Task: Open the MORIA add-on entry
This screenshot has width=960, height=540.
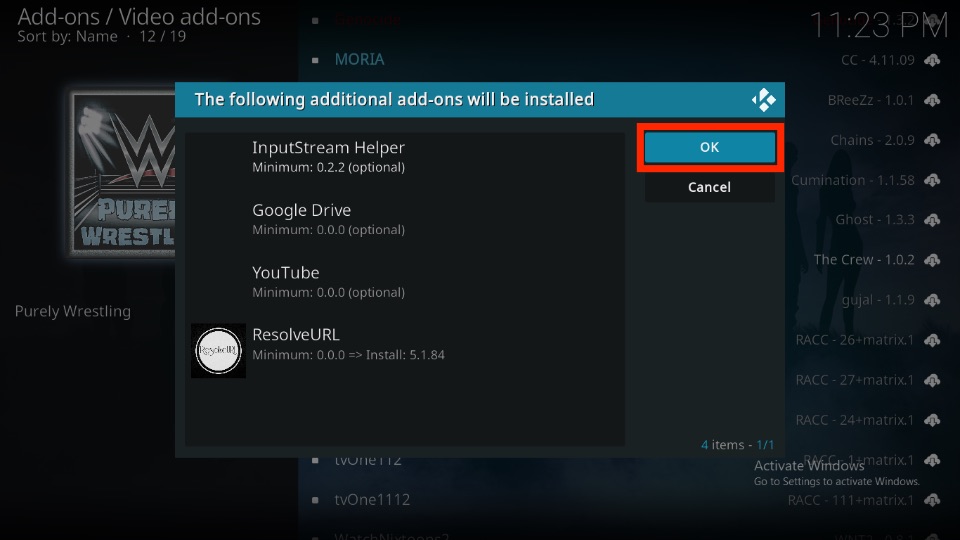Action: click(359, 59)
